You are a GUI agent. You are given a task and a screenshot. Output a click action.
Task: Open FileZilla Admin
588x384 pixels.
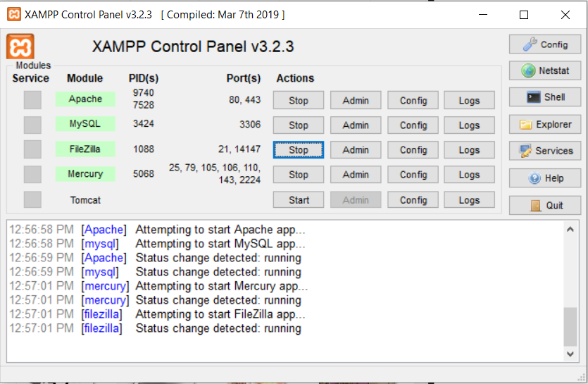356,150
